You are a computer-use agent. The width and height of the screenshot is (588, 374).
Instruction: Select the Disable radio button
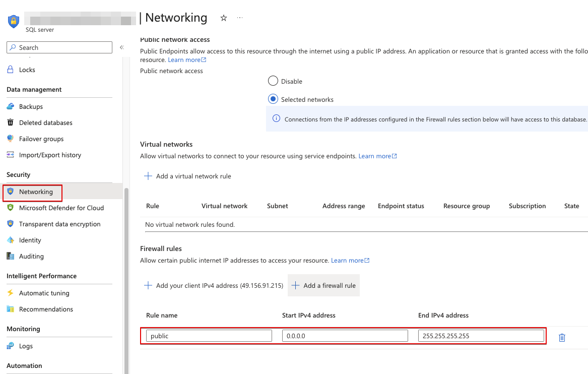(273, 81)
